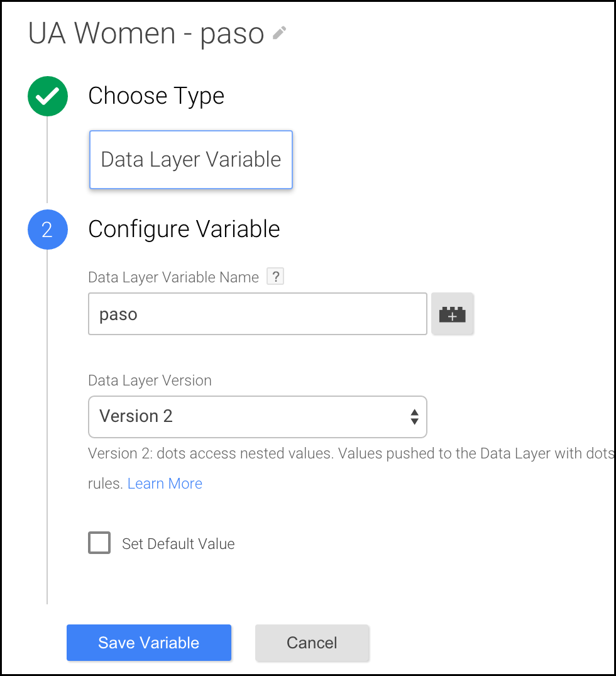Image resolution: width=616 pixels, height=676 pixels.
Task: Click the green checkmark step icon
Action: pos(47,96)
